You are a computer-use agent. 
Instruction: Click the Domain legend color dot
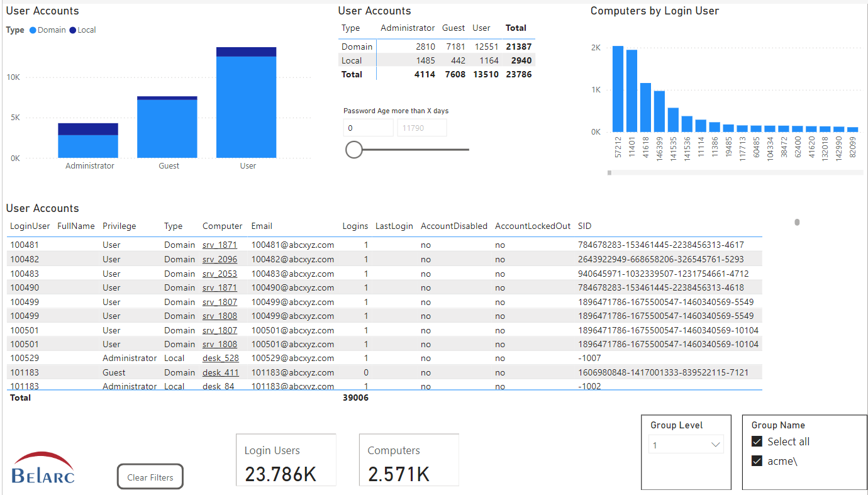(33, 30)
